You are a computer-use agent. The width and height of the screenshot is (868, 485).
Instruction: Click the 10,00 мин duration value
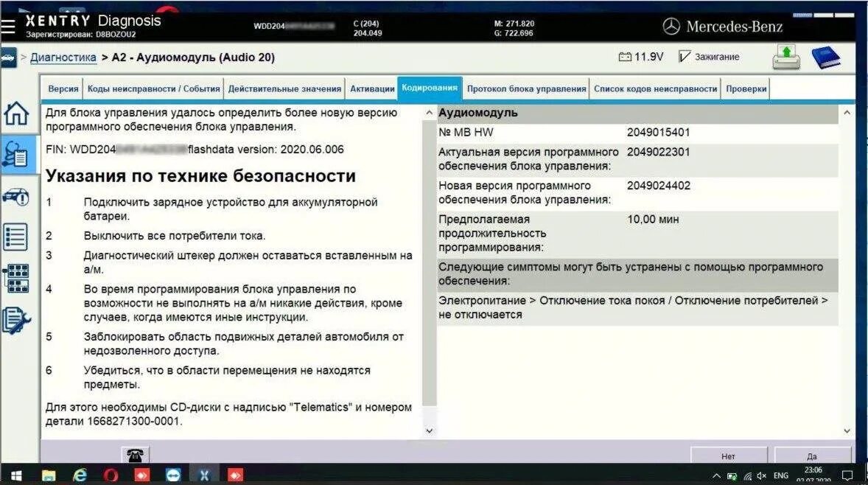tap(654, 219)
